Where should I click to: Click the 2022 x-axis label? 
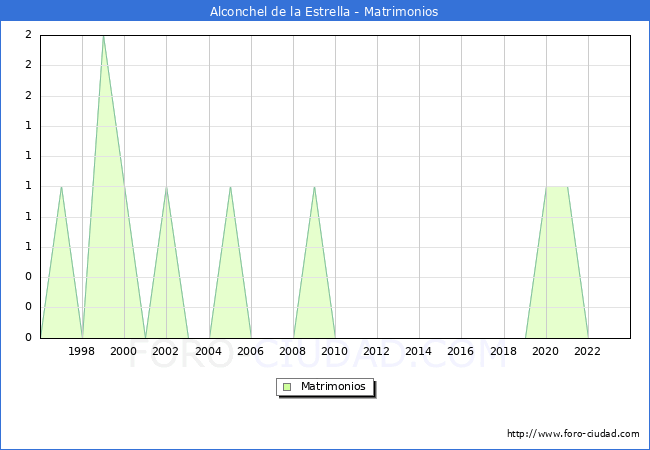pyautogui.click(x=587, y=351)
